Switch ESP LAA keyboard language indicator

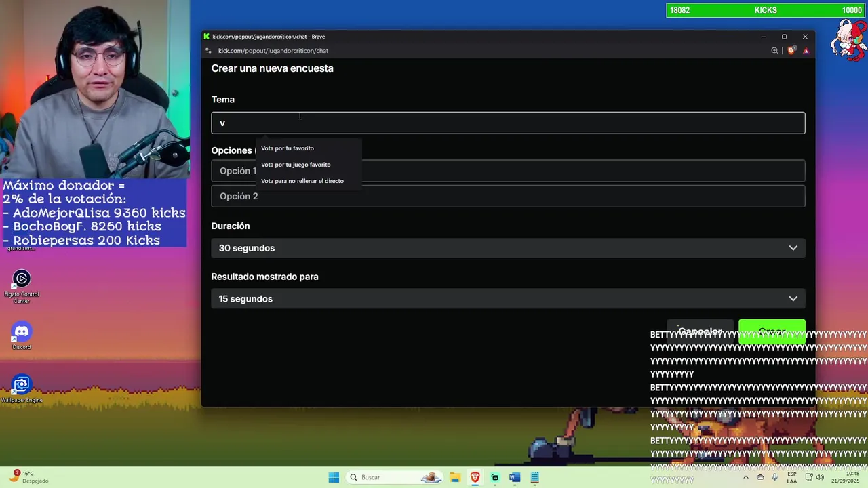click(x=792, y=477)
